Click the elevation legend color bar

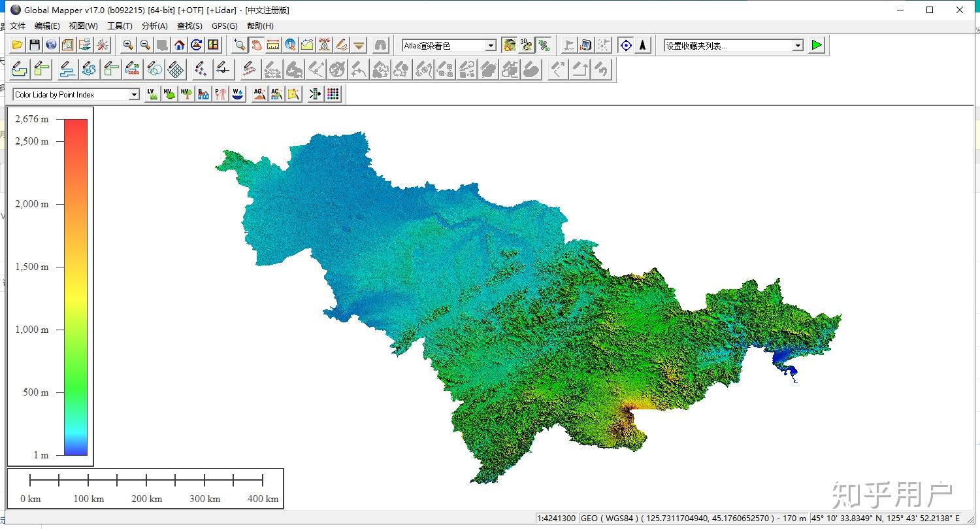76,286
